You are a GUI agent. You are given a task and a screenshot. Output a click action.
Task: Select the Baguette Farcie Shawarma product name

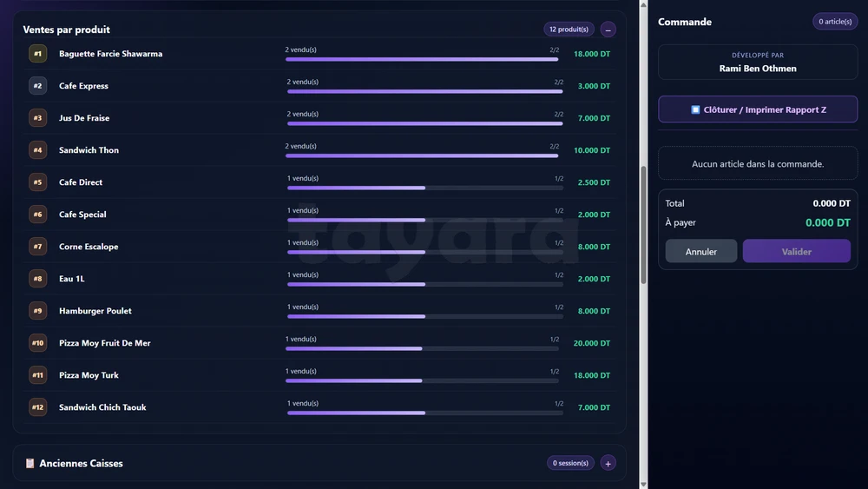coord(111,54)
